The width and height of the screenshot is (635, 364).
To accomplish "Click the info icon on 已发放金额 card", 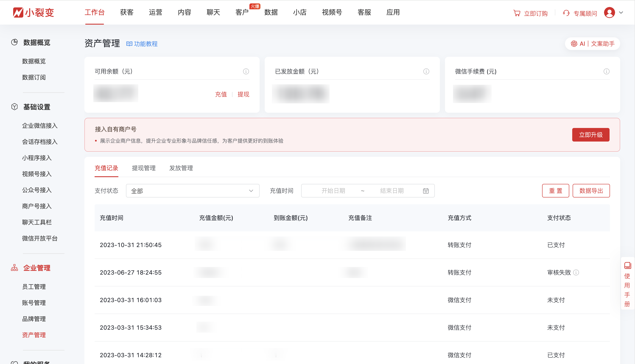I will 426,71.
